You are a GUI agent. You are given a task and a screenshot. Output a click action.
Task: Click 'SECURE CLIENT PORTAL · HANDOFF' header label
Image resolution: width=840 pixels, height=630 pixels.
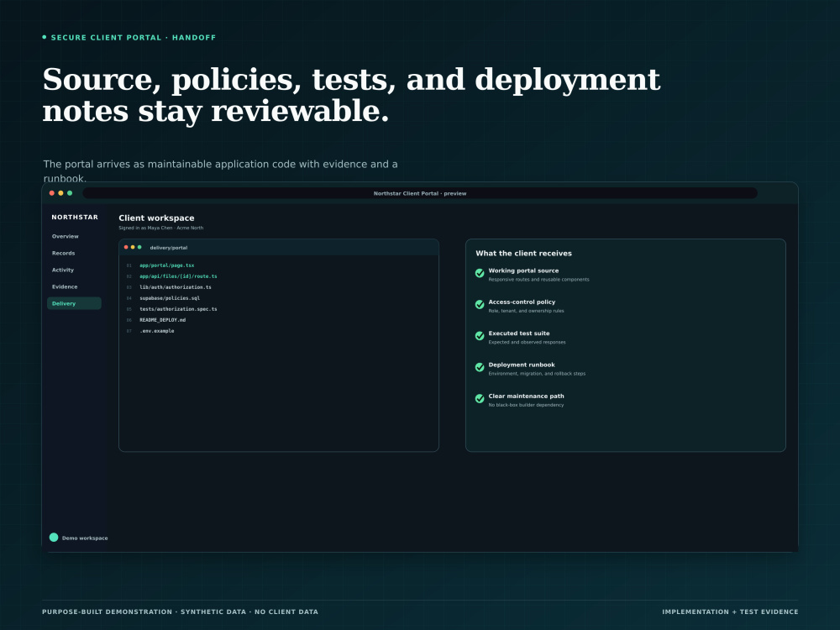click(x=133, y=38)
